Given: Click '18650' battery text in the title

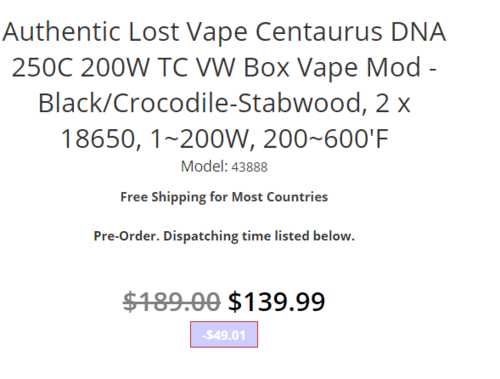Looking at the screenshot, I should (98, 139).
